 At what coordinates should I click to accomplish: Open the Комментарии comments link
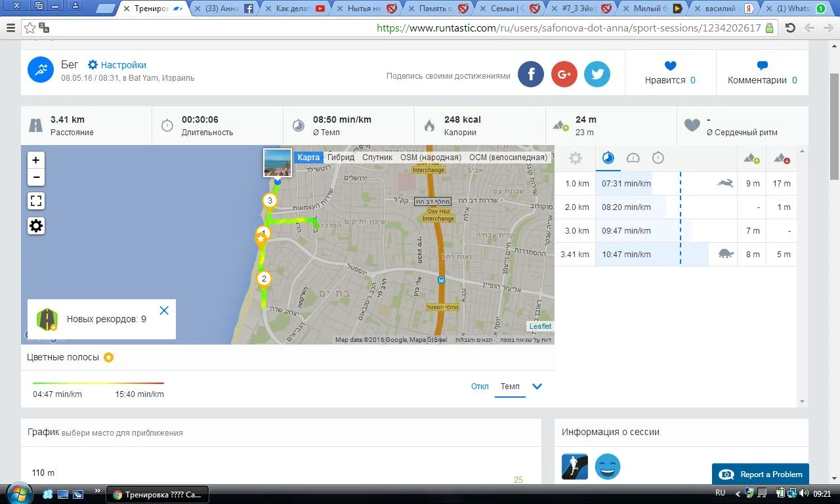pos(763,80)
